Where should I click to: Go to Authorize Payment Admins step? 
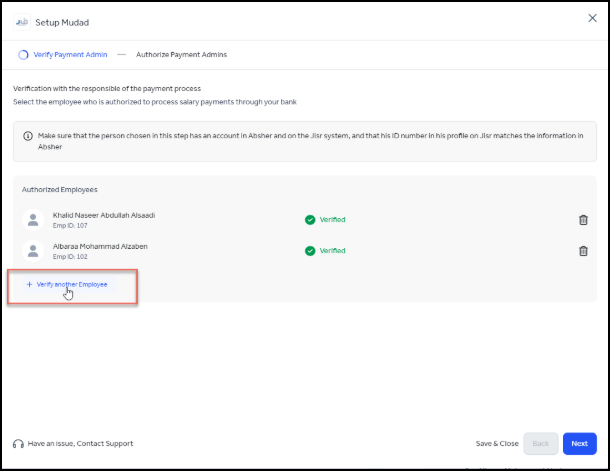click(180, 55)
